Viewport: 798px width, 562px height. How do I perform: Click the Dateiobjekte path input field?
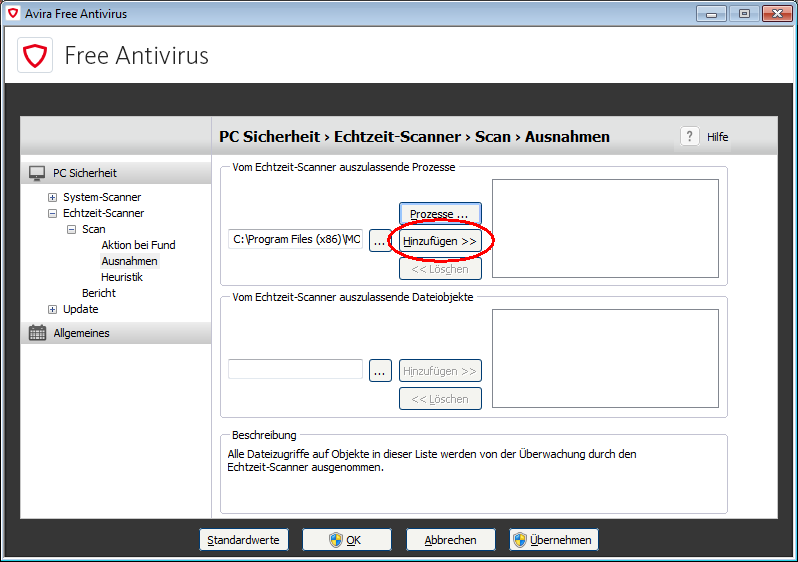coord(295,370)
